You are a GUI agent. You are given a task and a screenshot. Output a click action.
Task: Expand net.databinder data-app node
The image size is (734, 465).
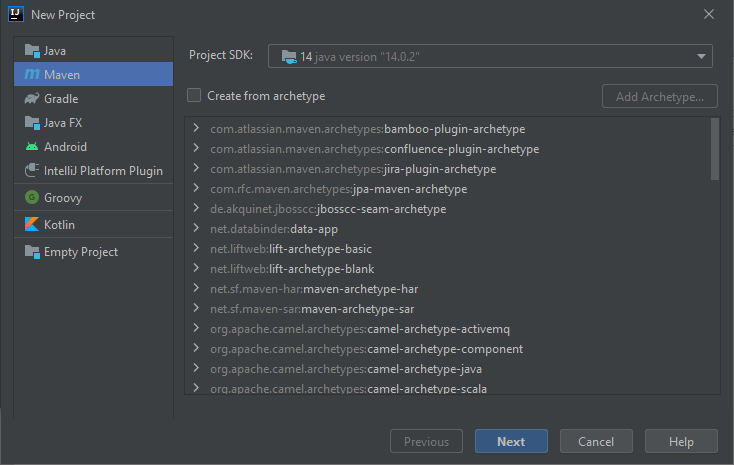coord(196,228)
